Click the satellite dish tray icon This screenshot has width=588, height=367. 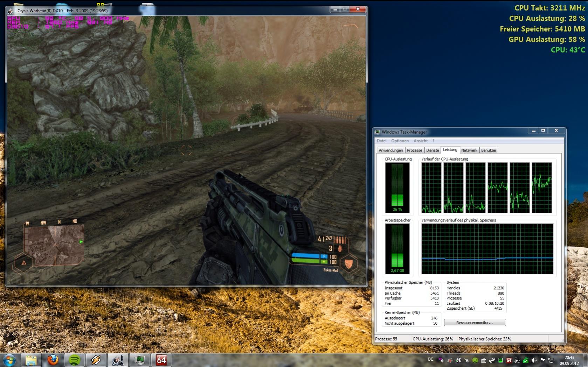click(517, 360)
